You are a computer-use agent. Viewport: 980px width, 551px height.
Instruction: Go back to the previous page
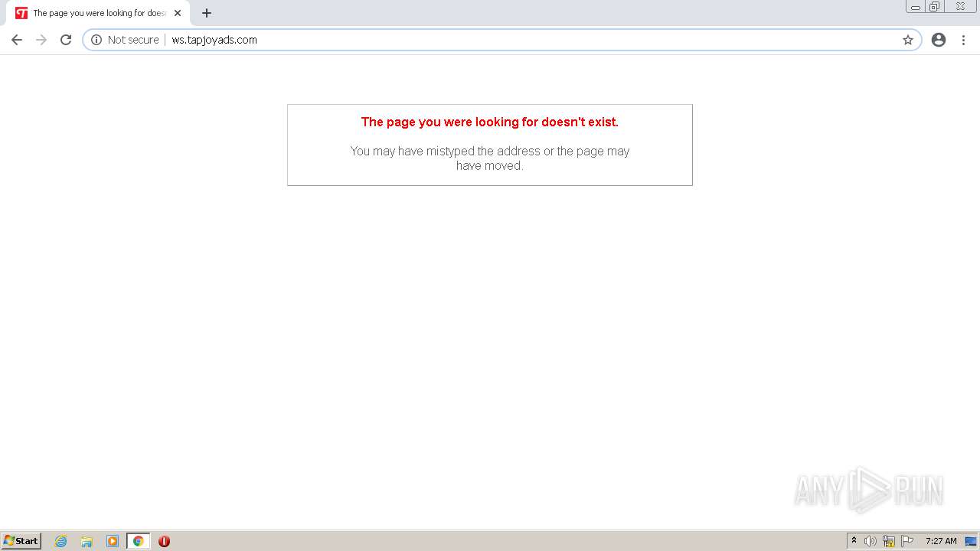tap(17, 40)
